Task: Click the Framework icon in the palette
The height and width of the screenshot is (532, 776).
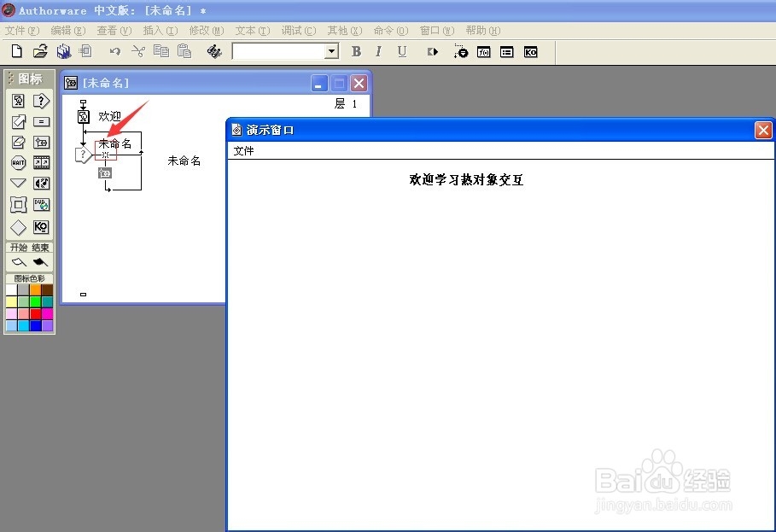Action: (x=18, y=205)
